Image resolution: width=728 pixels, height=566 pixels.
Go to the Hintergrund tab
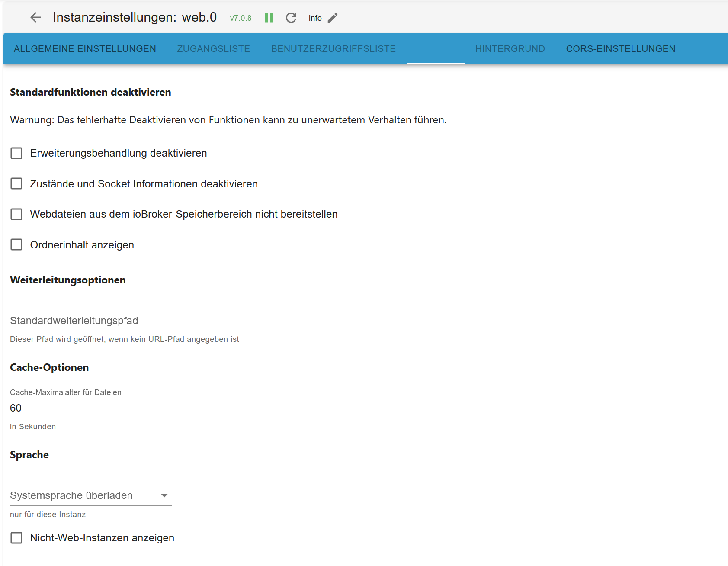(510, 49)
